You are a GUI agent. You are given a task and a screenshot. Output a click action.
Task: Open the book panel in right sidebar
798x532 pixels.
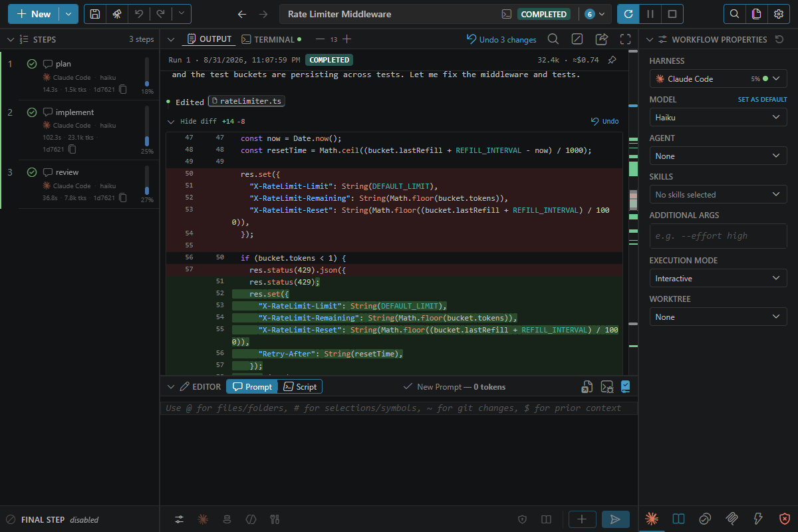(678, 519)
